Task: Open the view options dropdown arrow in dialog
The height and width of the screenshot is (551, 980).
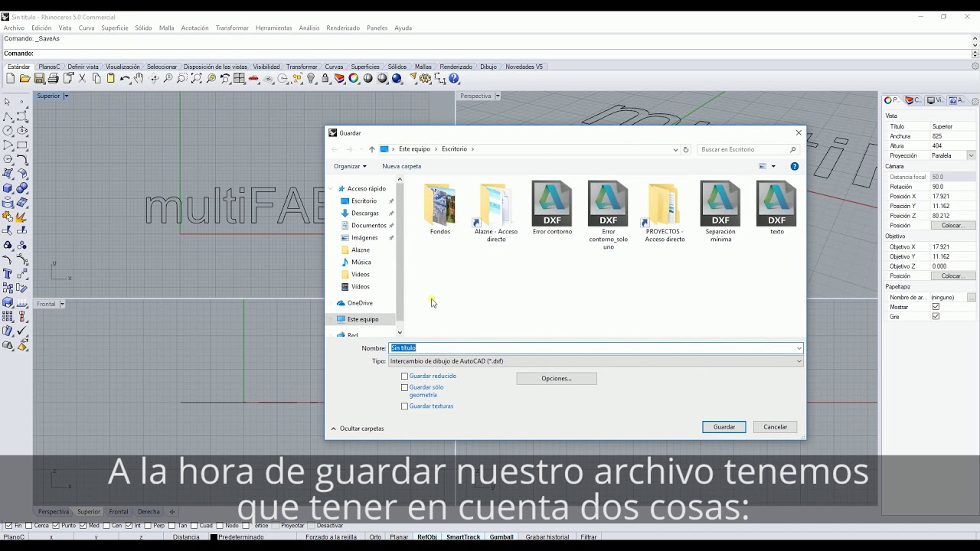Action: [773, 166]
